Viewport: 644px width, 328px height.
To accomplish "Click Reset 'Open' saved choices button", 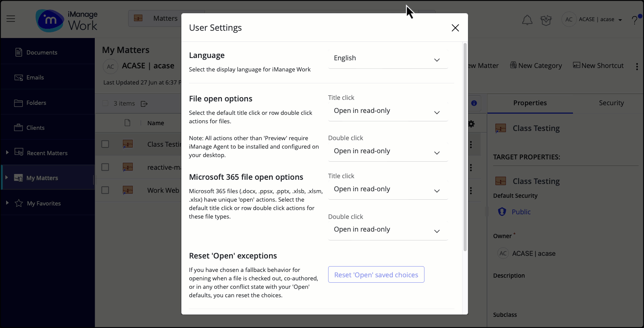I will (x=376, y=275).
